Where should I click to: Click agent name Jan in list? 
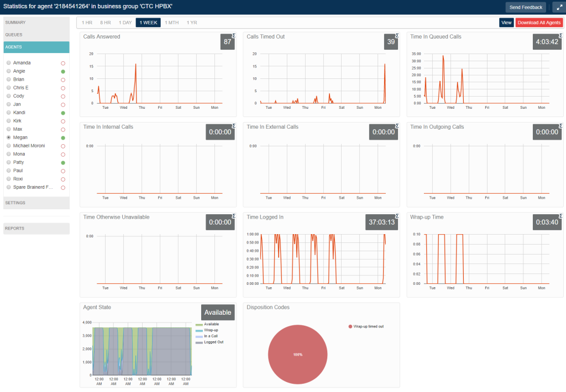[x=17, y=104]
